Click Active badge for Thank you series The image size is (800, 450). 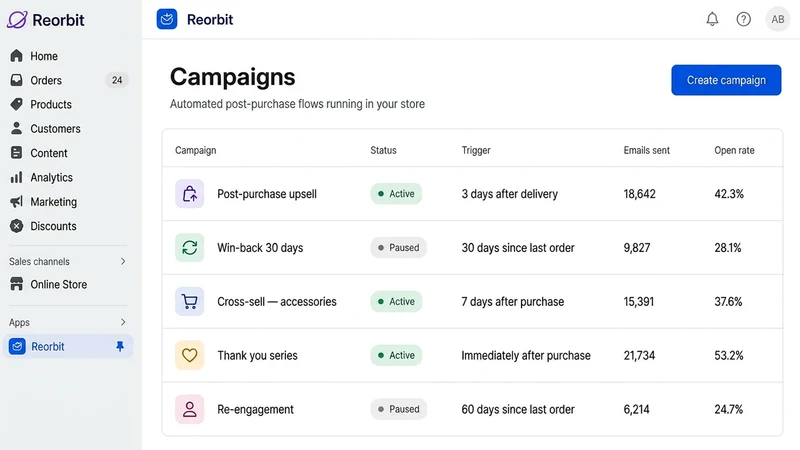tap(396, 355)
